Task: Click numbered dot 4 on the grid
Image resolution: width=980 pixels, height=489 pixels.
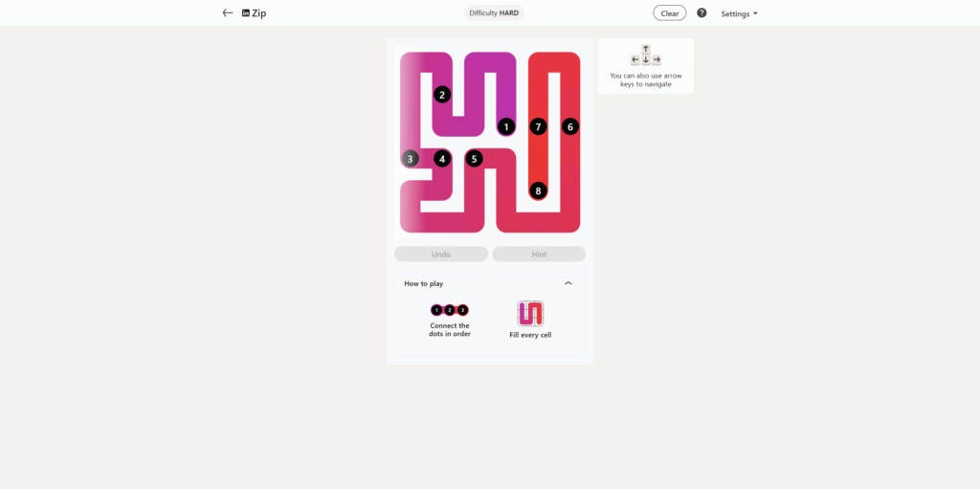Action: tap(442, 159)
